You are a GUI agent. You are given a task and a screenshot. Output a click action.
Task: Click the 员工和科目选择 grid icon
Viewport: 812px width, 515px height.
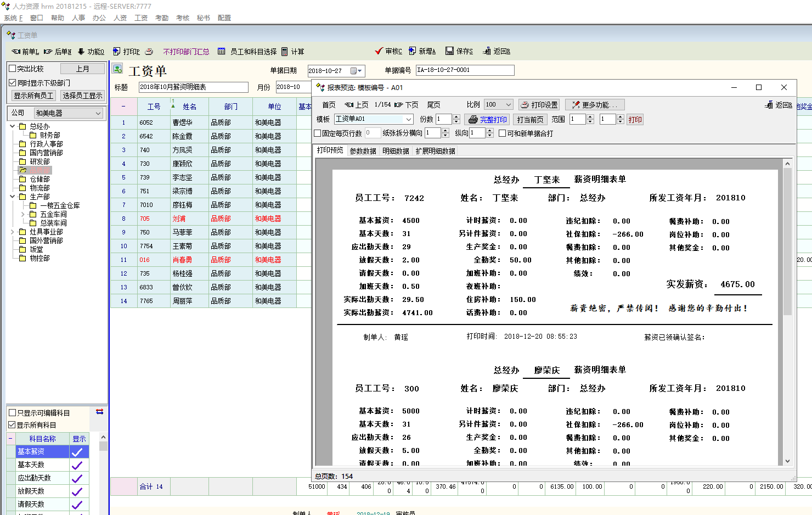click(222, 52)
